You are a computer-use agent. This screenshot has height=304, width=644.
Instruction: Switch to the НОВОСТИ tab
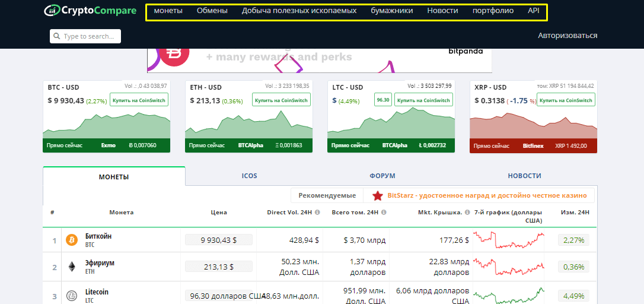tap(524, 176)
